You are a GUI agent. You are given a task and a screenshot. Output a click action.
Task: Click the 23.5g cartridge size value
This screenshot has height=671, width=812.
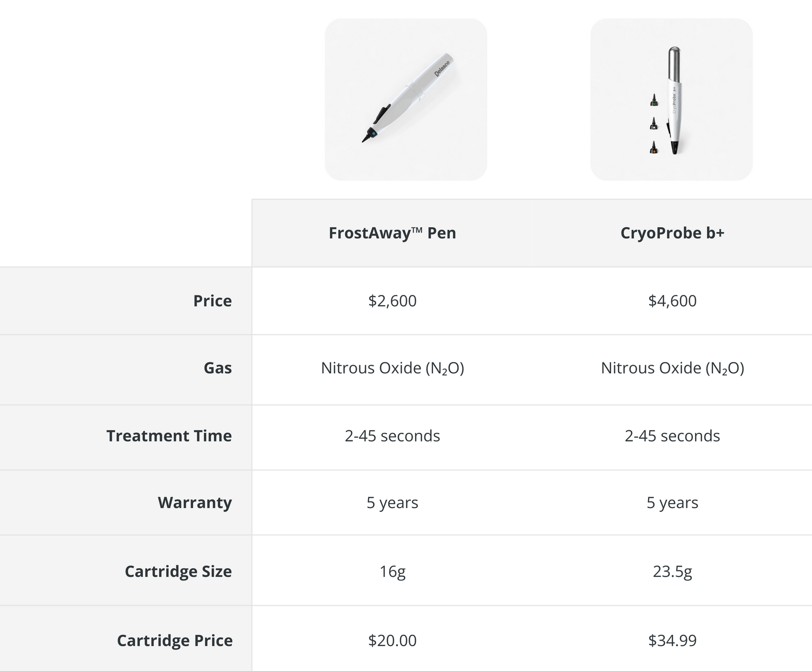[x=672, y=571]
